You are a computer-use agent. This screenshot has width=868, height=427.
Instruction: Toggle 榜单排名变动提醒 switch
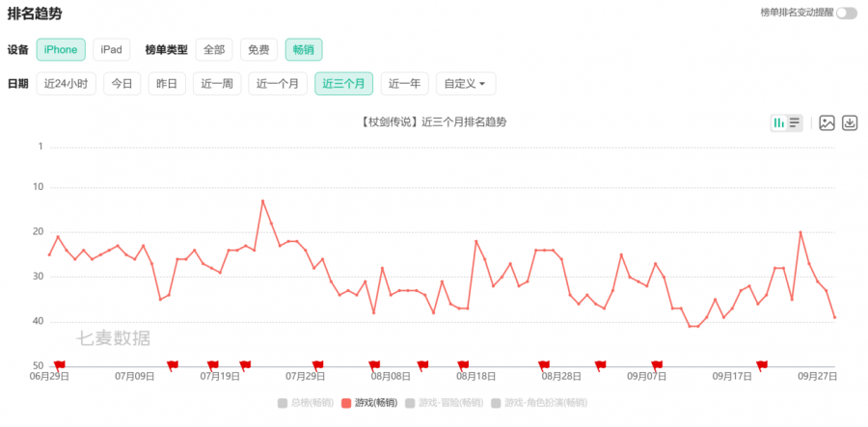[846, 13]
